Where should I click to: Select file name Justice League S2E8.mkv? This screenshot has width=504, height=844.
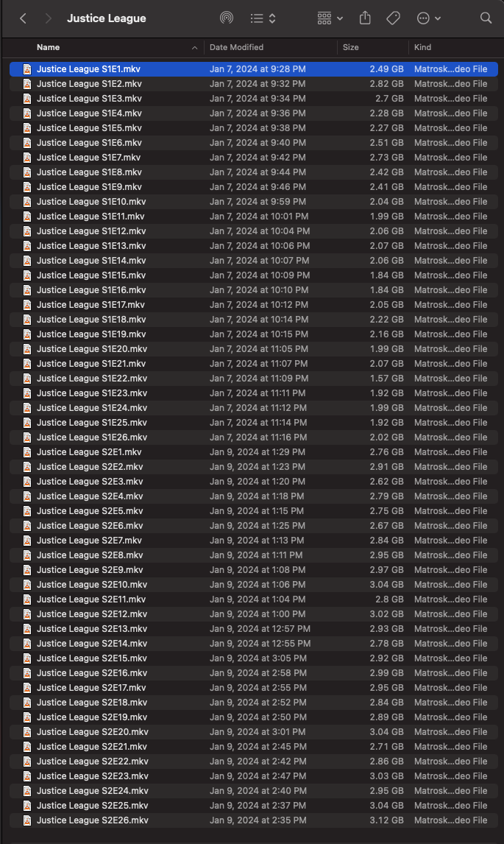90,555
